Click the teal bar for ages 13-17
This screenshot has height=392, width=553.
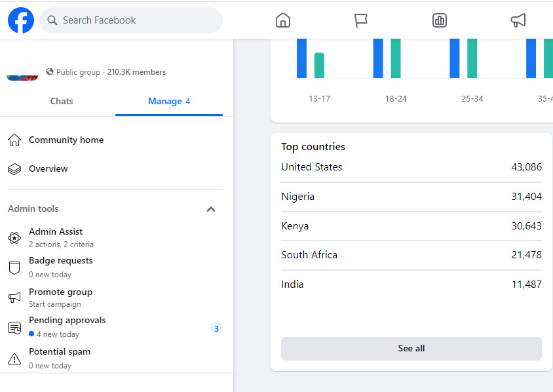click(319, 66)
